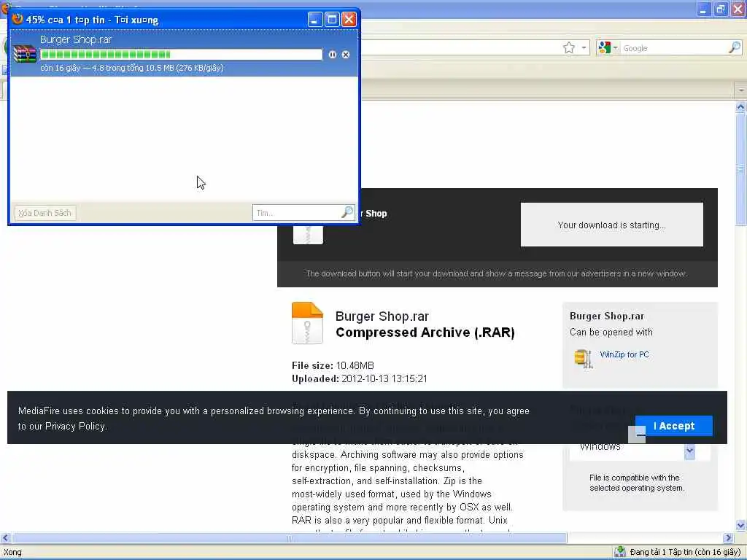Bookmark this page with the star icon
Image resolution: width=747 pixels, height=560 pixels.
pos(569,47)
